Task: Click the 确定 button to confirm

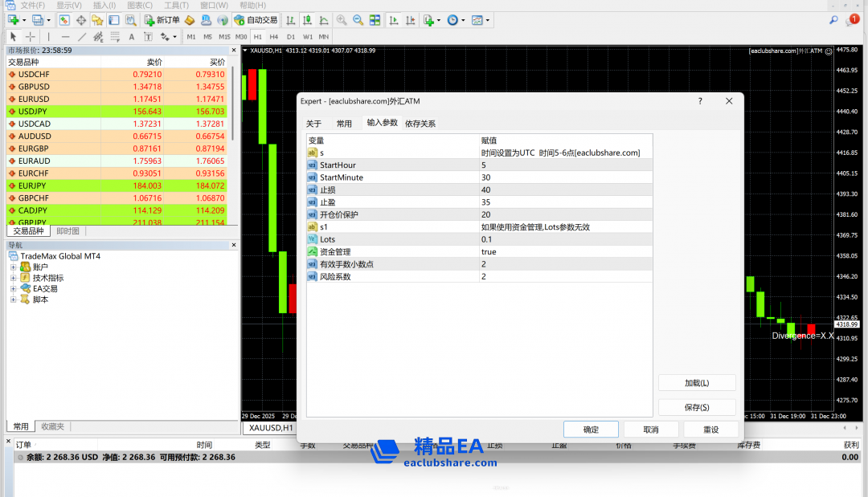Action: coord(591,430)
